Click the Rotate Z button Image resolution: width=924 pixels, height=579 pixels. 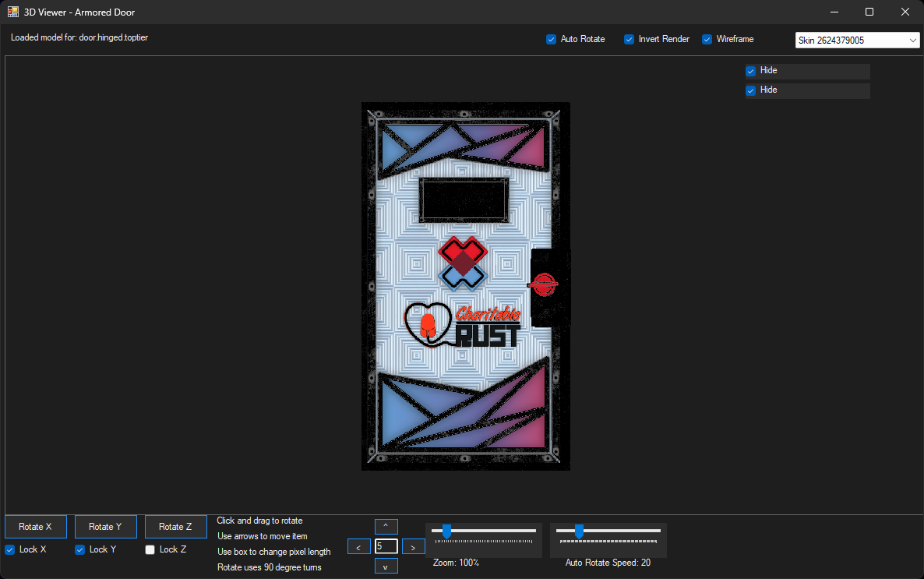pyautogui.click(x=175, y=527)
